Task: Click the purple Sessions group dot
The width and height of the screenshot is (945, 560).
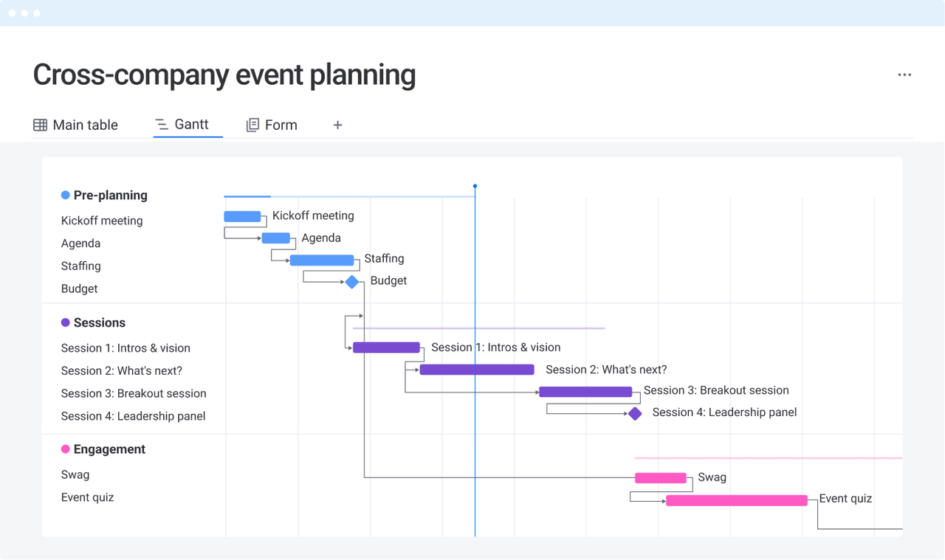Action: 65,322
